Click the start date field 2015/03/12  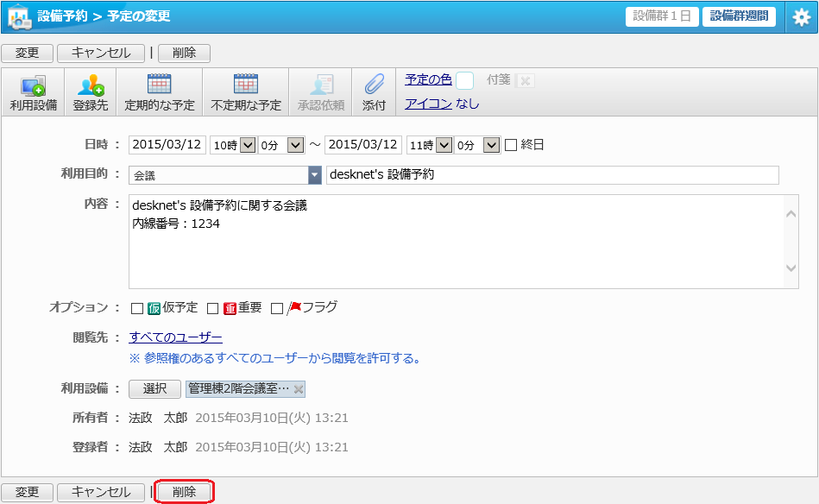coord(167,145)
